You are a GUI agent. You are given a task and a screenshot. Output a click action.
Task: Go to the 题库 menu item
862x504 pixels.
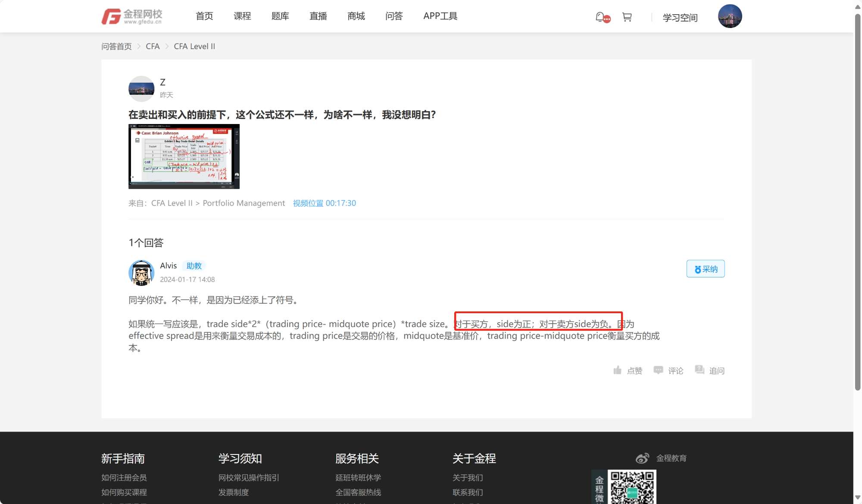click(280, 16)
